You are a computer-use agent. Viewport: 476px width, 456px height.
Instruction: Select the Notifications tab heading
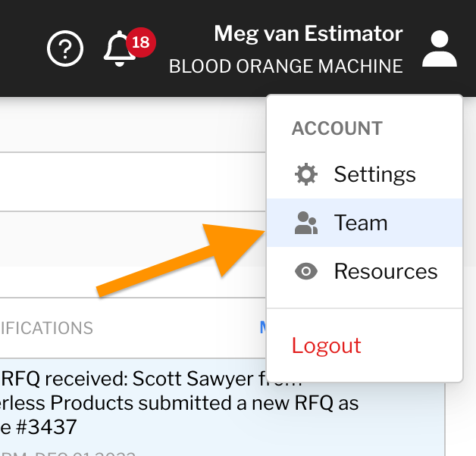pos(47,328)
